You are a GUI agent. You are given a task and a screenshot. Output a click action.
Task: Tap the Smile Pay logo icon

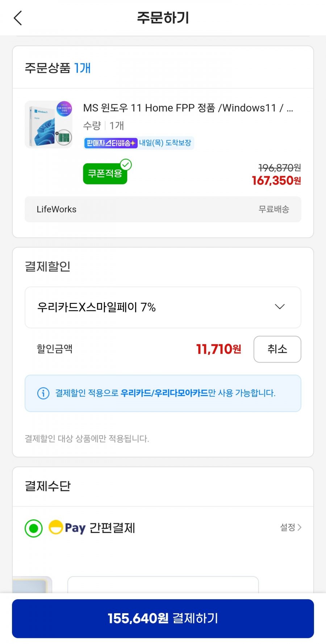[56, 527]
